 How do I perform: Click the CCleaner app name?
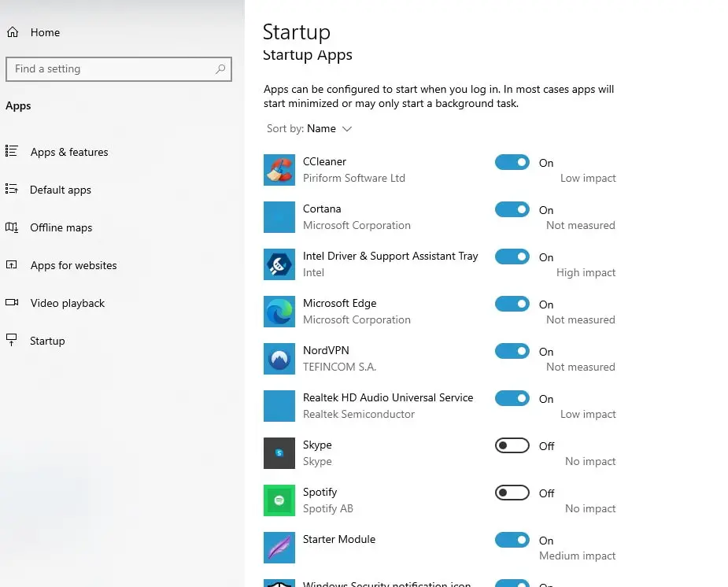[x=324, y=161]
